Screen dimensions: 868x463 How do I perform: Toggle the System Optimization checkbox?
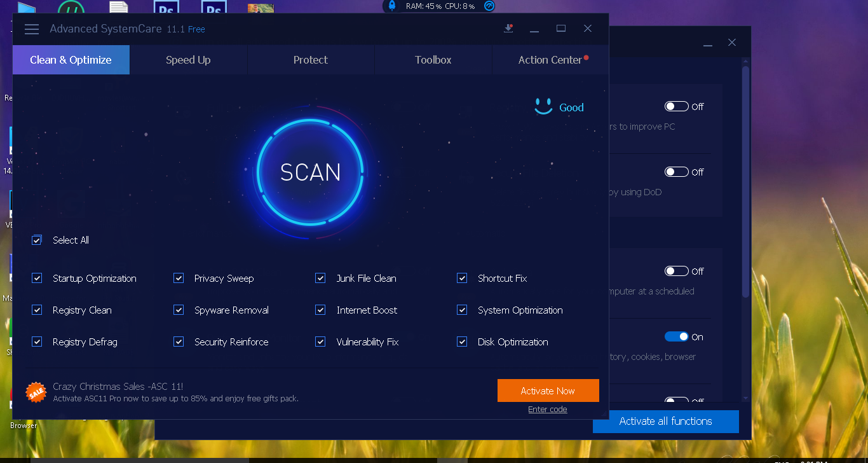point(462,310)
